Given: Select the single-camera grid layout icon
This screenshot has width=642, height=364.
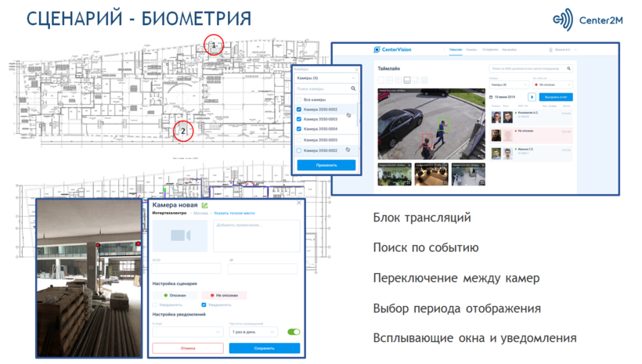Looking at the screenshot, I should pyautogui.click(x=381, y=81).
